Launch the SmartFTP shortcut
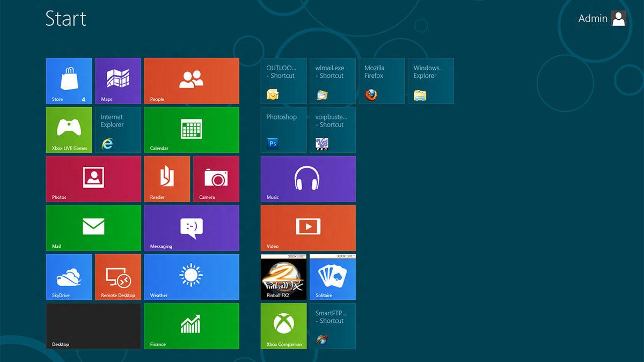 (333, 326)
